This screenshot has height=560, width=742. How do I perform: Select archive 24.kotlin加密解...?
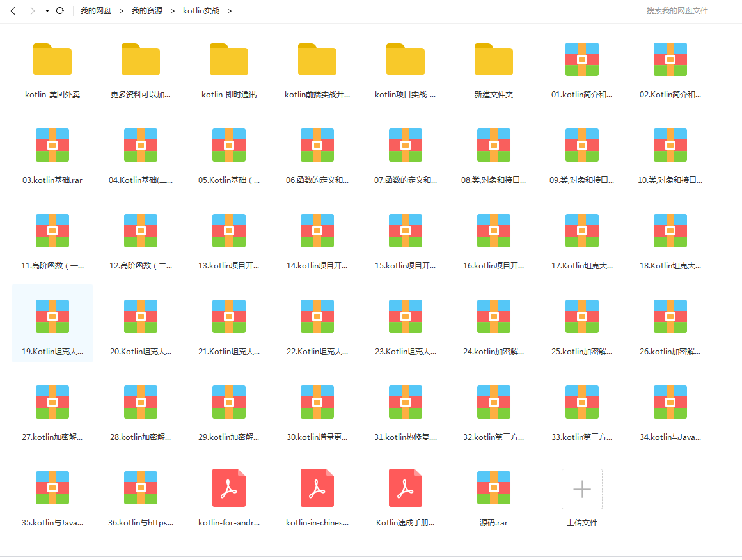(x=494, y=316)
